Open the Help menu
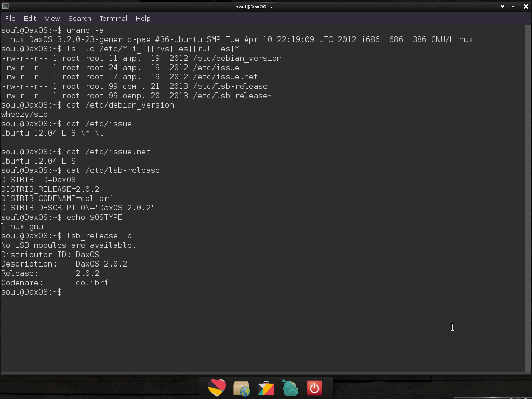The height and width of the screenshot is (399, 532). point(143,18)
